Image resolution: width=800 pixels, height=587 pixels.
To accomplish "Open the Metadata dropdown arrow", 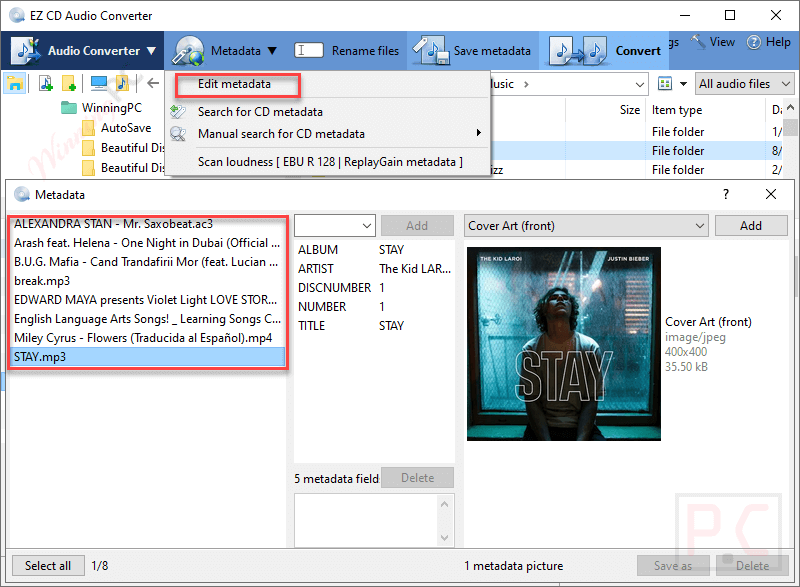I will 272,51.
